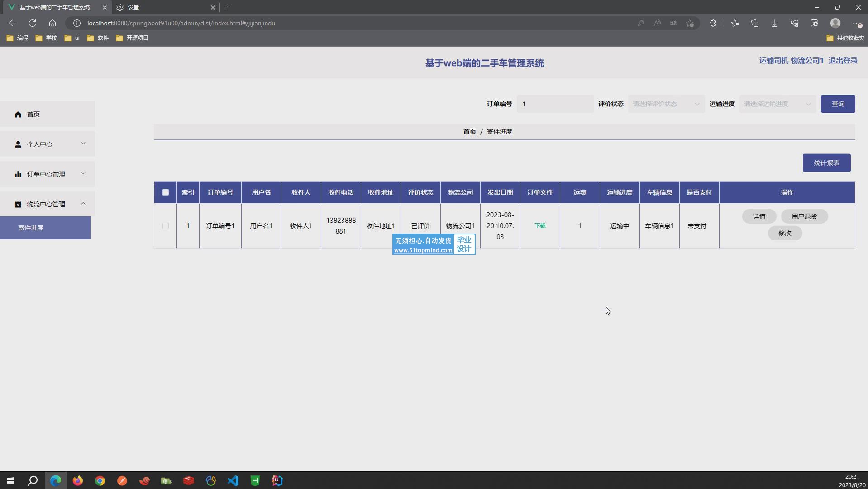Click the browser address bar URL
The image size is (868, 489).
coord(181,23)
